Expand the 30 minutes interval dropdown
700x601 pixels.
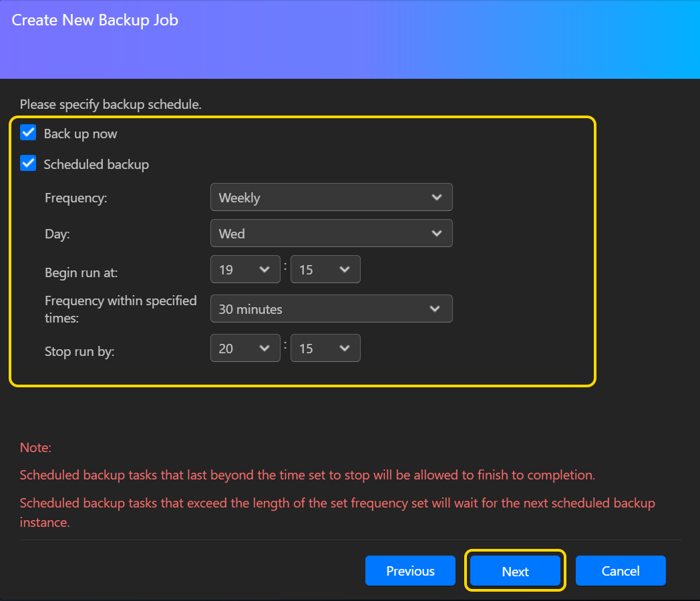click(331, 309)
